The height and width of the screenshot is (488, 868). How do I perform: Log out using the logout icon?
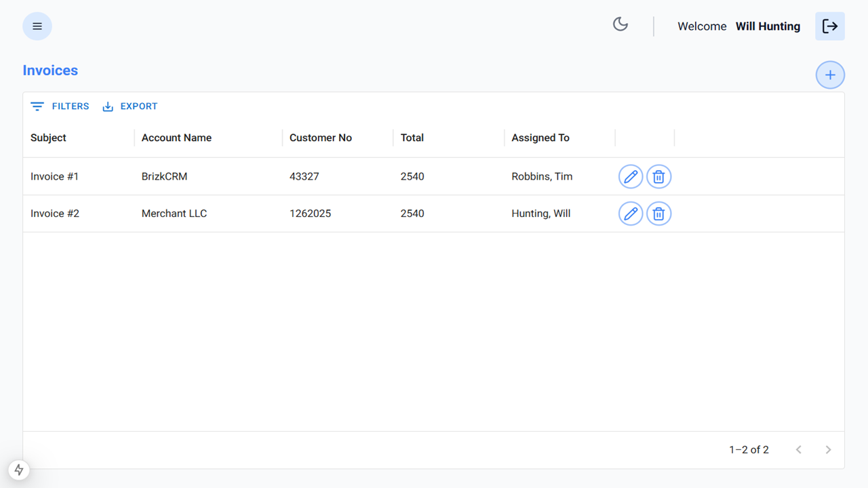pos(830,26)
